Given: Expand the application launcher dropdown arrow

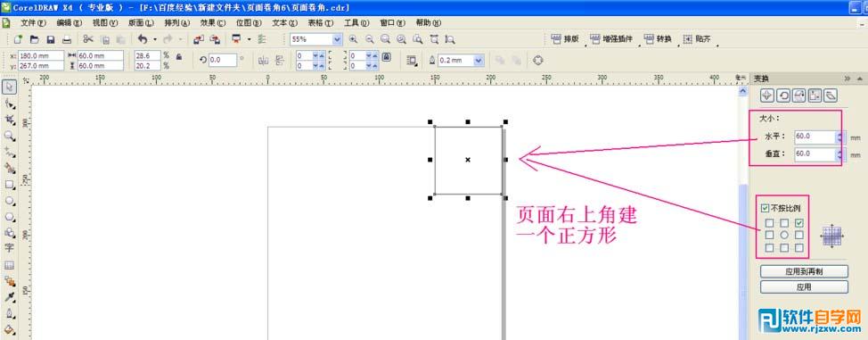Looking at the screenshot, I should (x=250, y=39).
